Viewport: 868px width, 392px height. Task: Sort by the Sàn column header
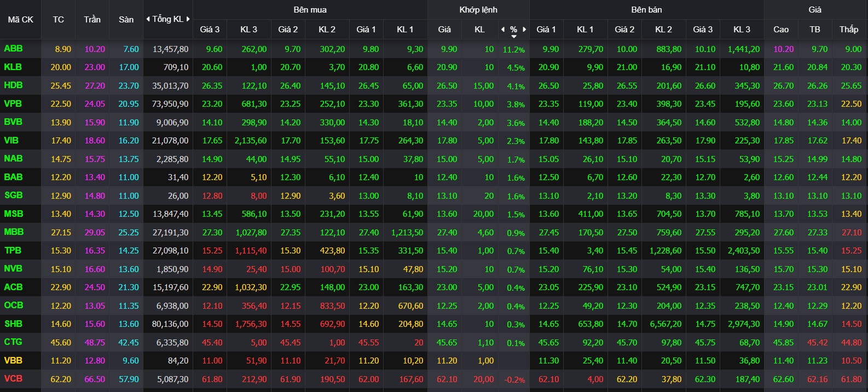pos(126,19)
